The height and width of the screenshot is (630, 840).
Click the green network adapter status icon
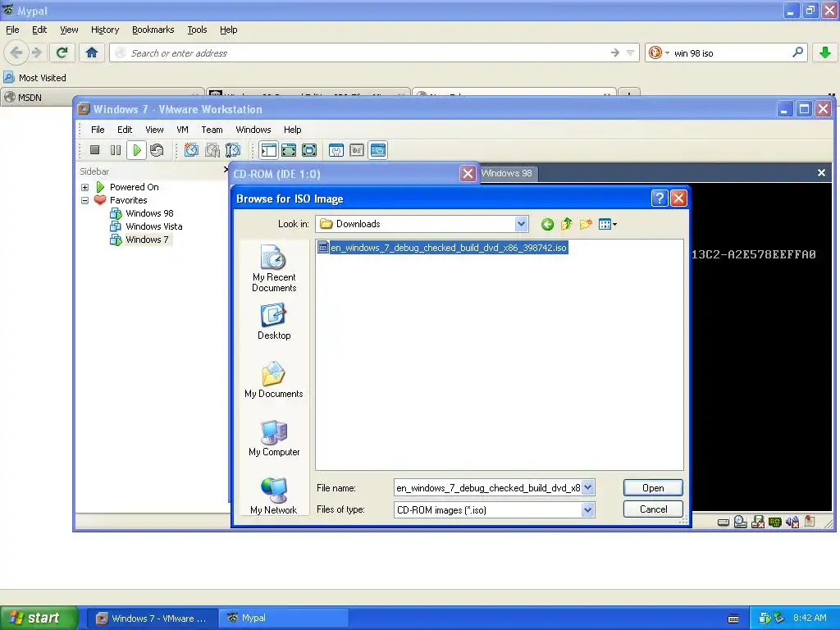pyautogui.click(x=774, y=522)
